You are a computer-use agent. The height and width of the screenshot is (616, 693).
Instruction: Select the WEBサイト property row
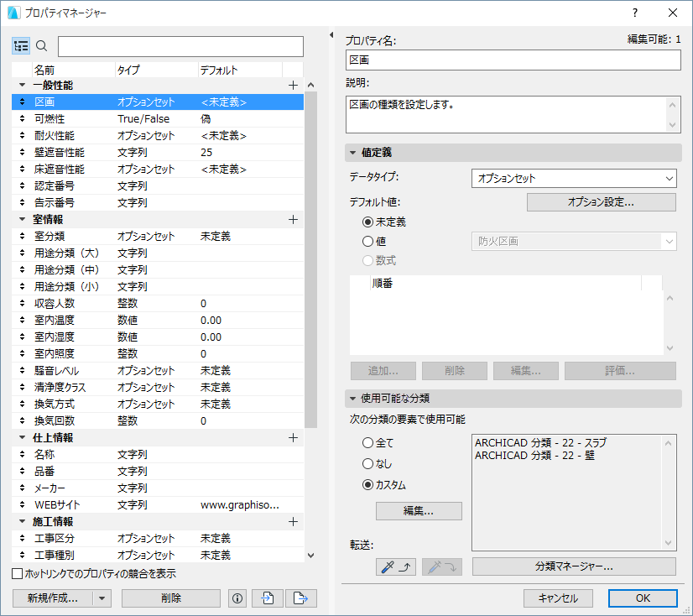[x=158, y=504]
